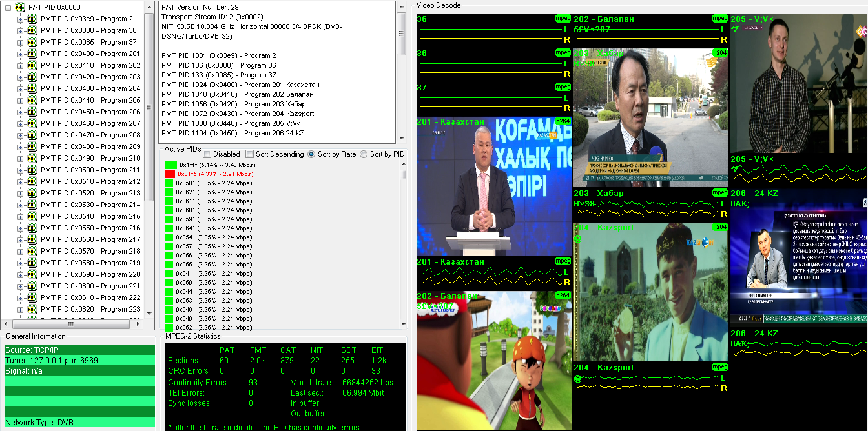Click the PAT PID 0x0000 root icon
The width and height of the screenshot is (868, 431).
click(20, 7)
